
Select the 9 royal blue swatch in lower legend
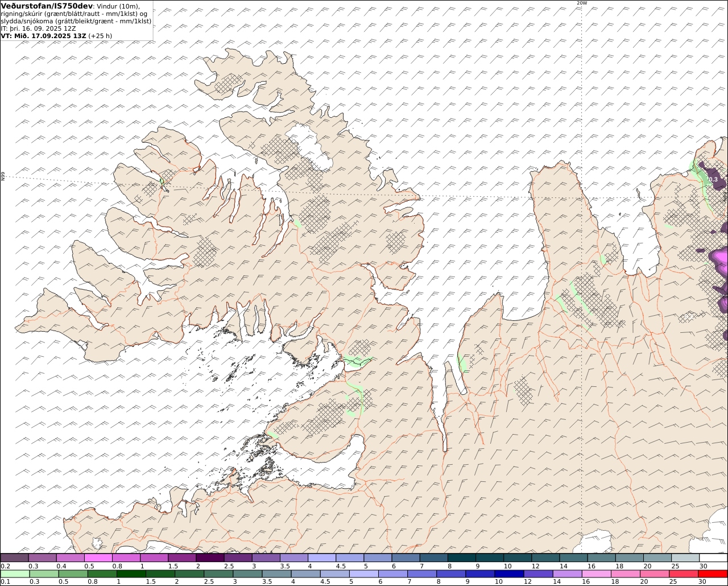pos(479,573)
